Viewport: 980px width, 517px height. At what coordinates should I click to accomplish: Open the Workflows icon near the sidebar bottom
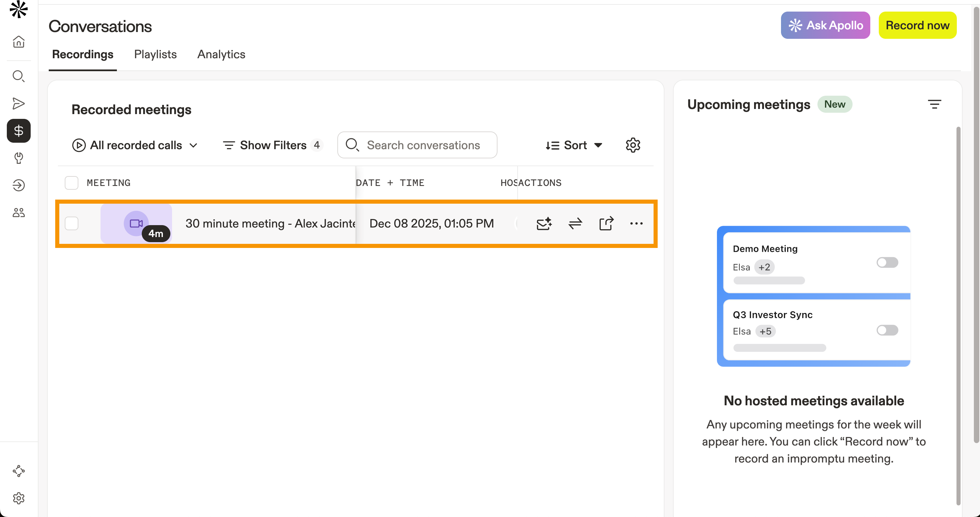(18, 471)
